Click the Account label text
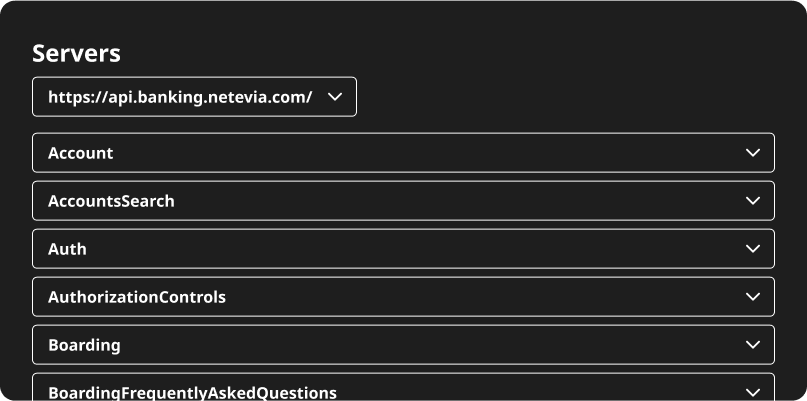 (80, 153)
